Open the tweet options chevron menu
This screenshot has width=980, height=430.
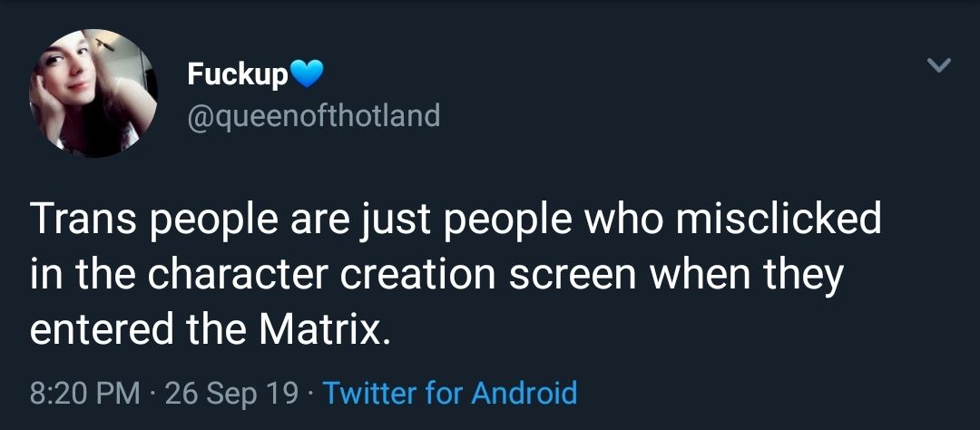pyautogui.click(x=941, y=65)
